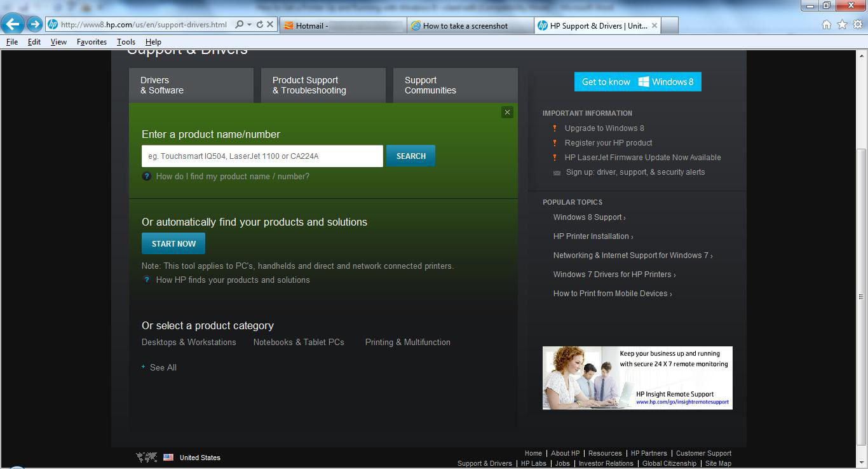
Task: Open the Tools menu
Action: coord(126,42)
